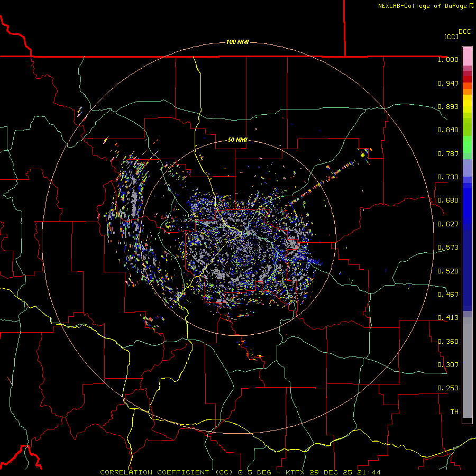This screenshot has width=476, height=476.
Task: Click the 0.627 scale value
Action: point(448,224)
